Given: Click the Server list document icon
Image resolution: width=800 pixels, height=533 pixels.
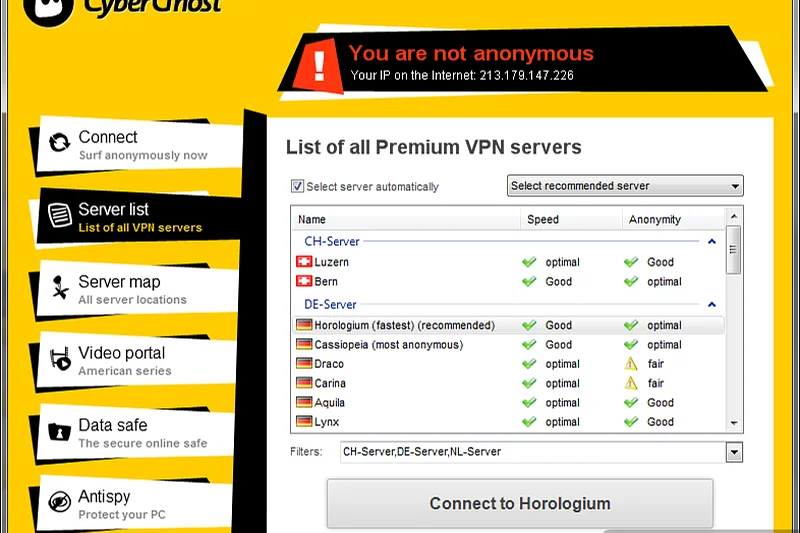Looking at the screenshot, I should [60, 215].
